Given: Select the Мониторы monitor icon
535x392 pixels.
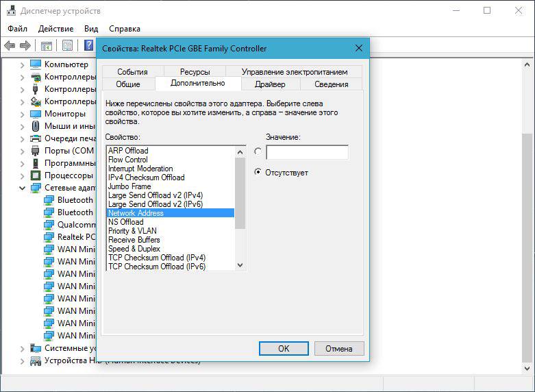Looking at the screenshot, I should point(36,114).
